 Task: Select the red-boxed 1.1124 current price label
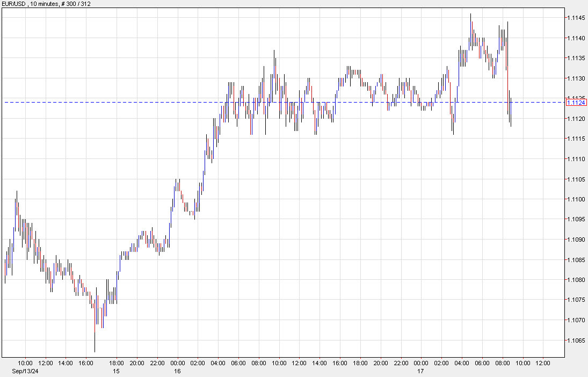click(576, 103)
